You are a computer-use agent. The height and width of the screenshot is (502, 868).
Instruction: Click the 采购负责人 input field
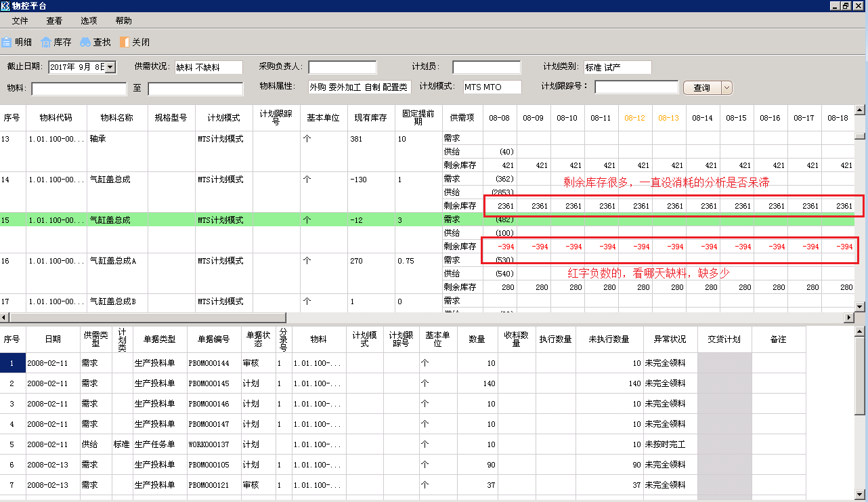click(x=343, y=67)
